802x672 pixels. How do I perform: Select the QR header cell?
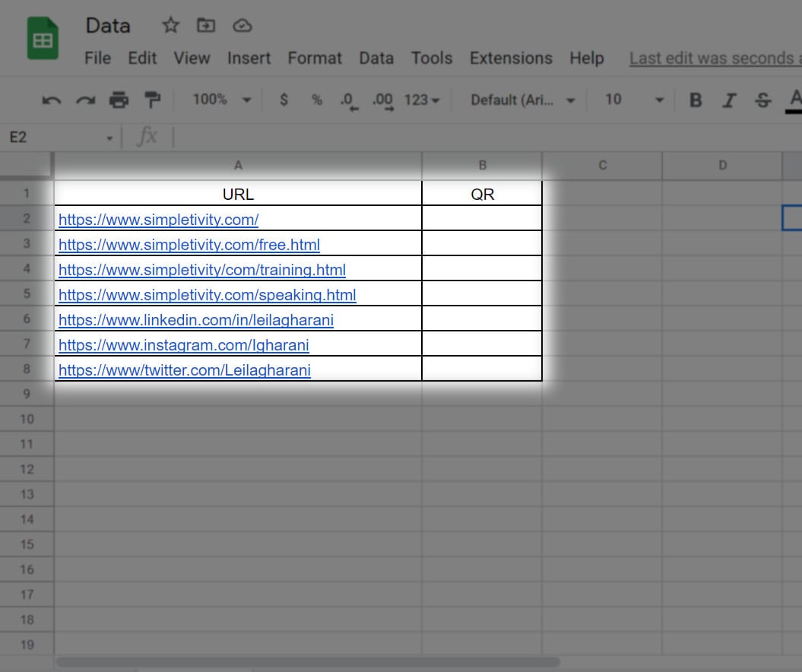[482, 194]
